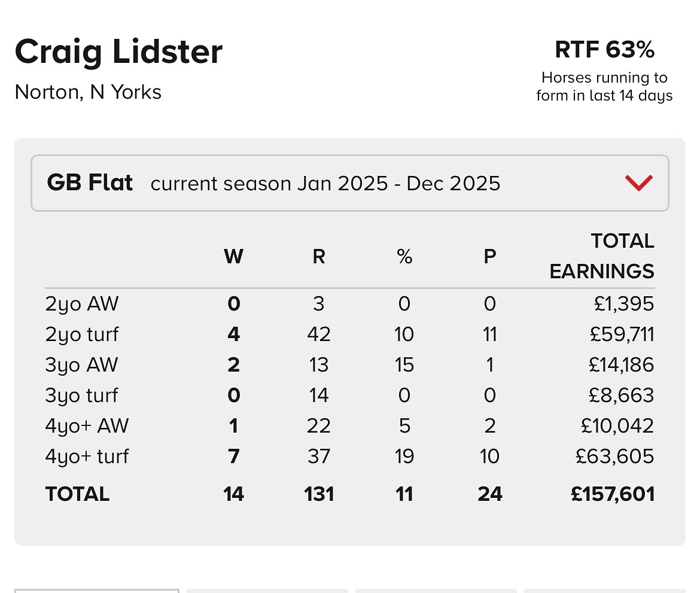Click the R column header
700x593 pixels.
[x=319, y=256]
